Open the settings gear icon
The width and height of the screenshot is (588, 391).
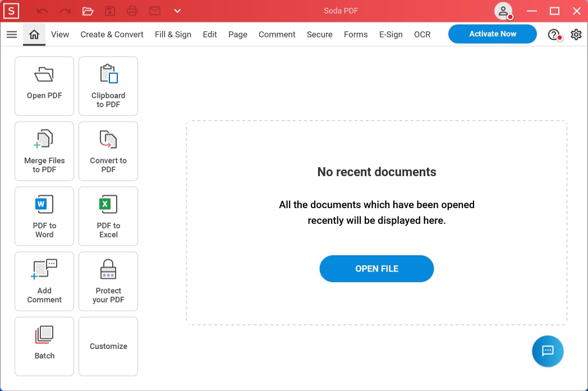coord(576,34)
